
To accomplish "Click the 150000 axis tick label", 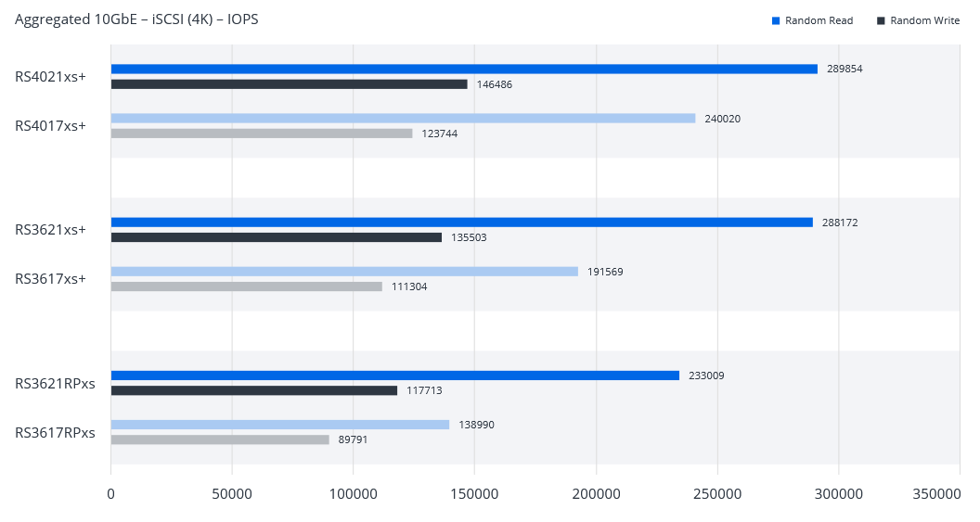I will 474,494.
